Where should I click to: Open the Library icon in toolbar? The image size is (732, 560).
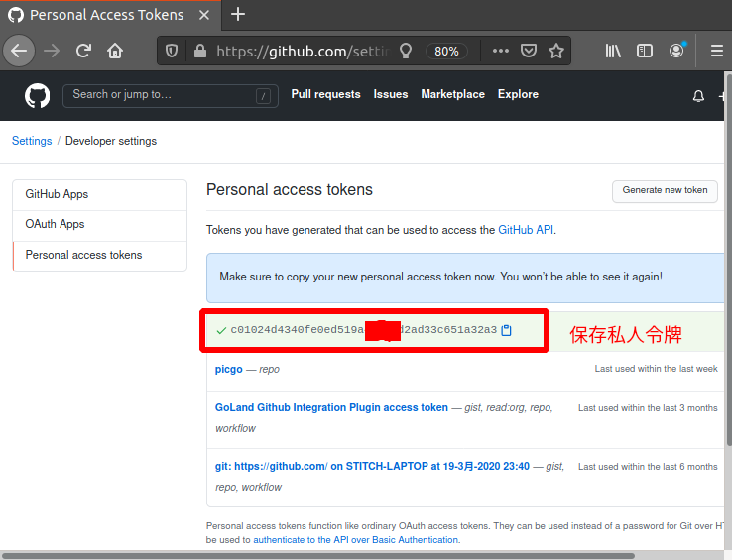613,51
